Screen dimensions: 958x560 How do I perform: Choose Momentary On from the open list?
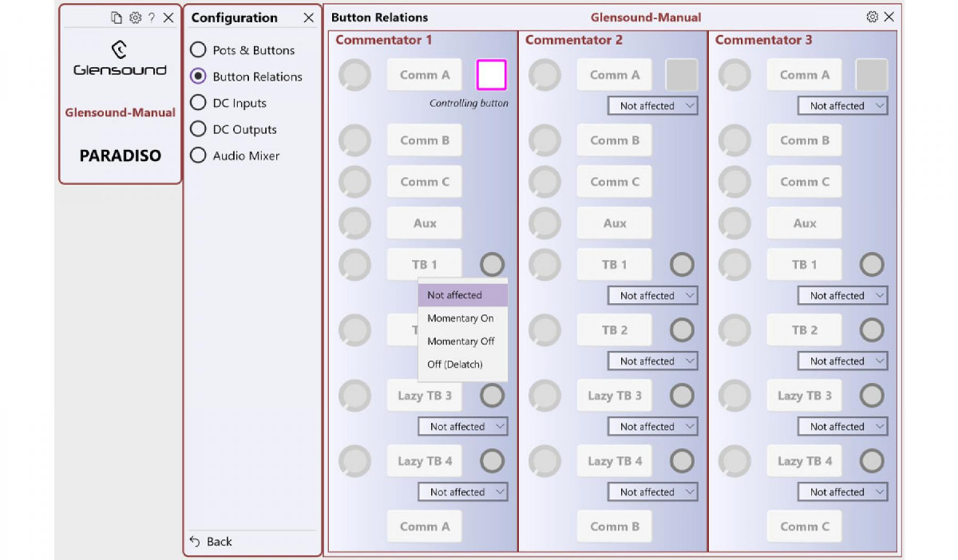coord(461,318)
